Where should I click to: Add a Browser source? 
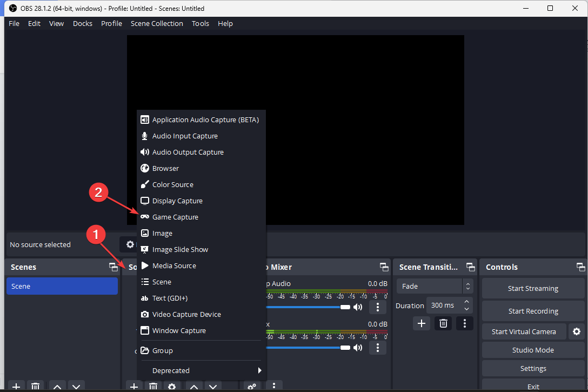[x=202, y=168]
